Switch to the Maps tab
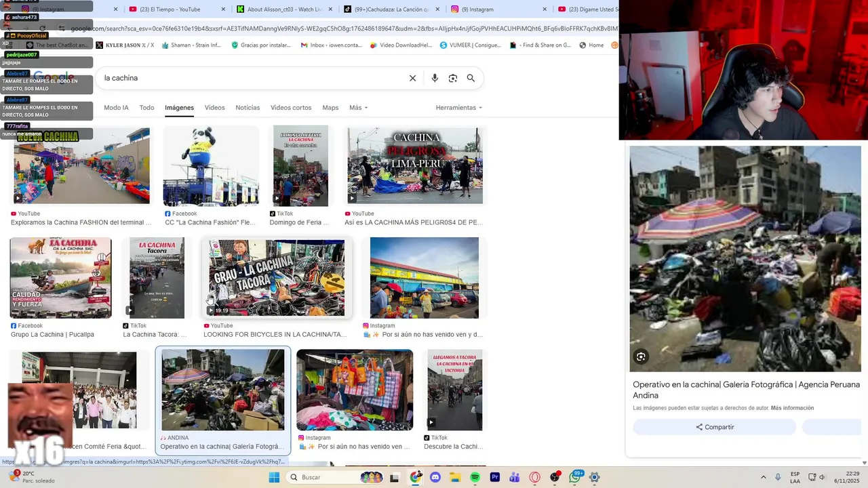This screenshot has width=868, height=488. click(330, 108)
